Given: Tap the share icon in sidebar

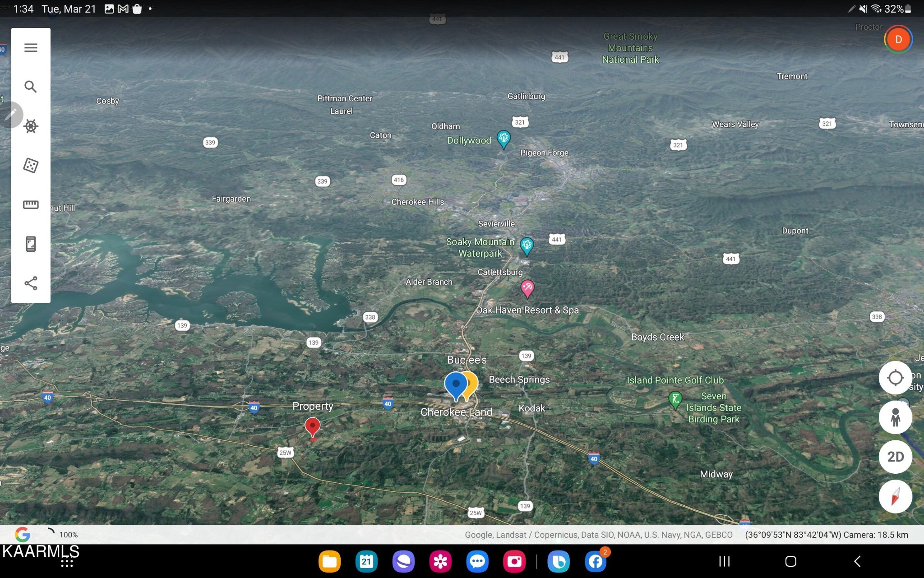Looking at the screenshot, I should coord(31,283).
